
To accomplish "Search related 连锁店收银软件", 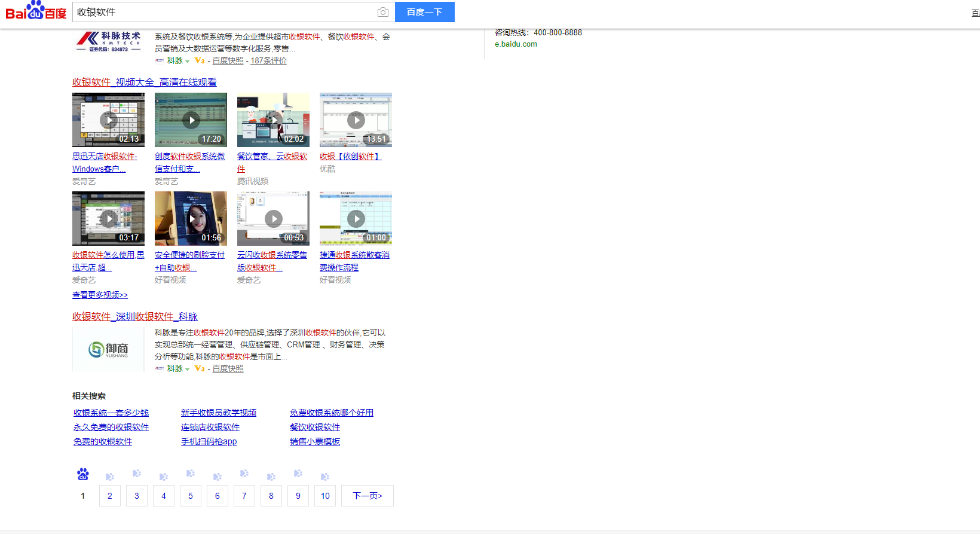I will [210, 427].
